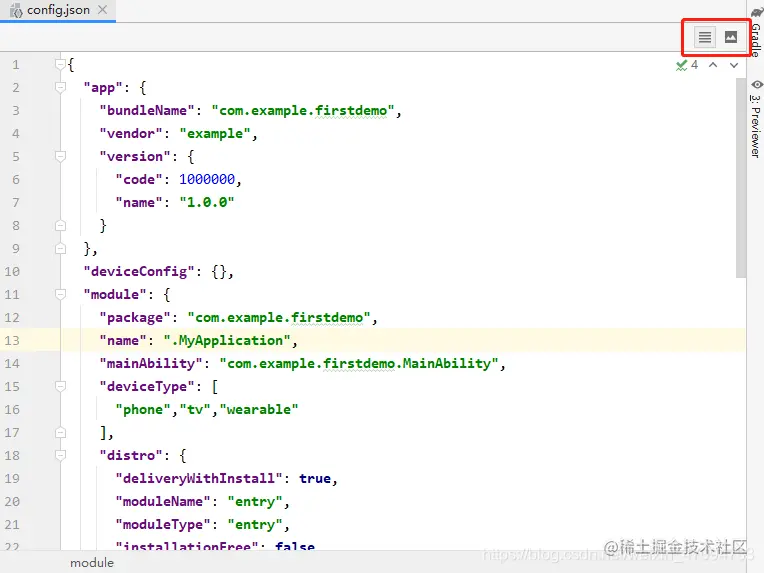Collapse the "distro" block fold marker

point(60,456)
